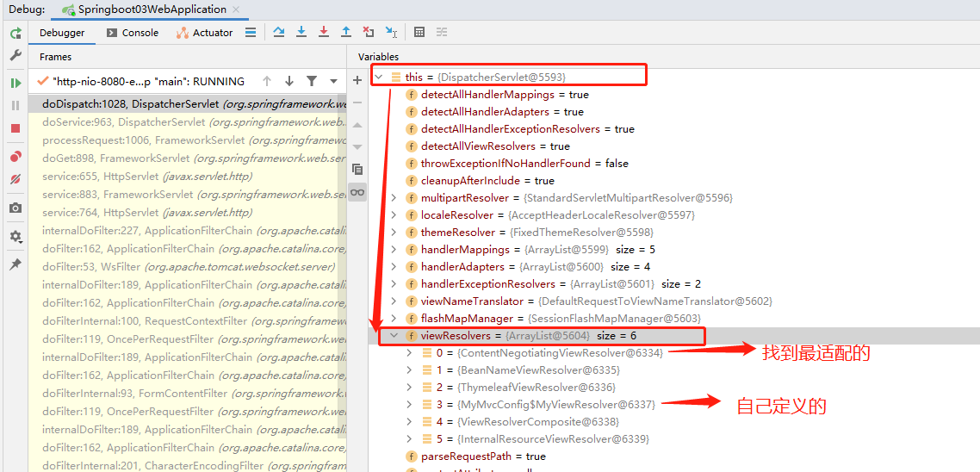
Task: Select doFilterInternal:100 RequestContextFilter frame
Action: [187, 320]
